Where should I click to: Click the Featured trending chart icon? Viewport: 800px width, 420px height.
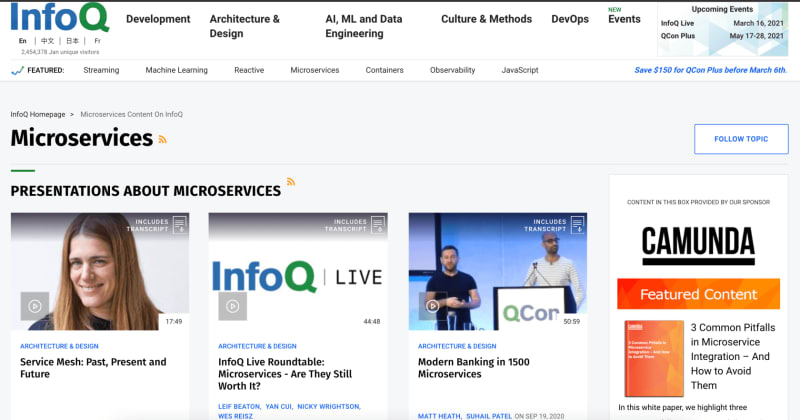coord(17,70)
